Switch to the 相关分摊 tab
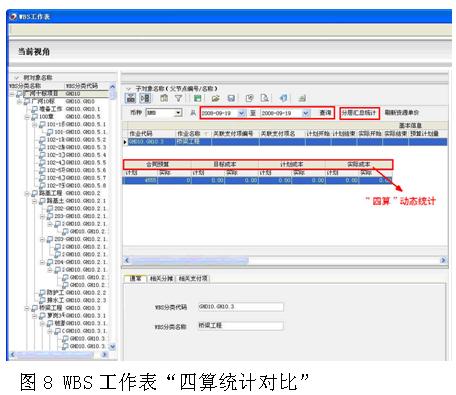The height and width of the screenshot is (395, 456). (161, 278)
